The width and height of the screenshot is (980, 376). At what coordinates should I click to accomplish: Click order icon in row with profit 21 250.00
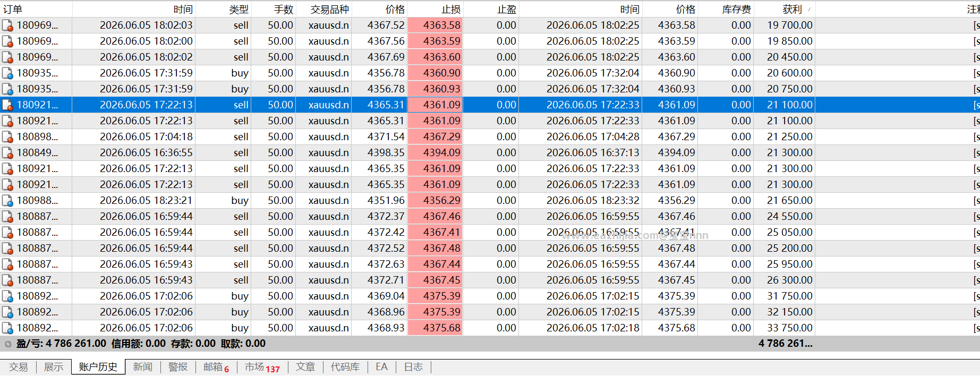click(x=7, y=136)
